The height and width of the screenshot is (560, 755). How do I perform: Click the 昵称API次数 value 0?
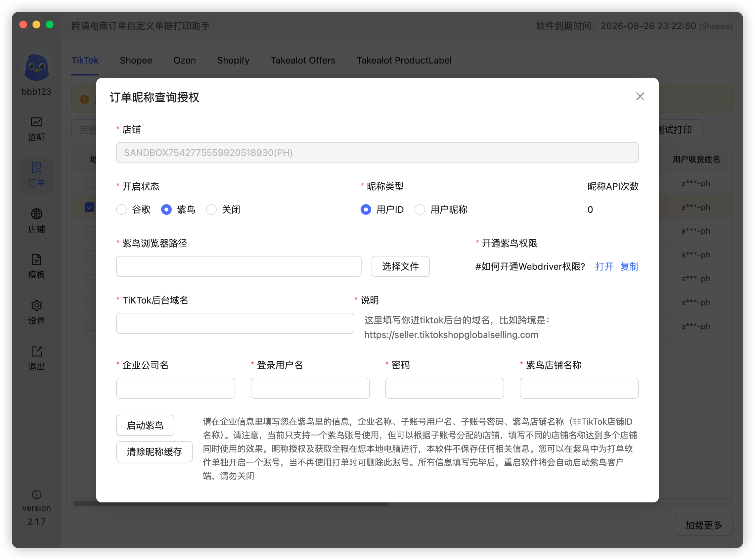(590, 210)
